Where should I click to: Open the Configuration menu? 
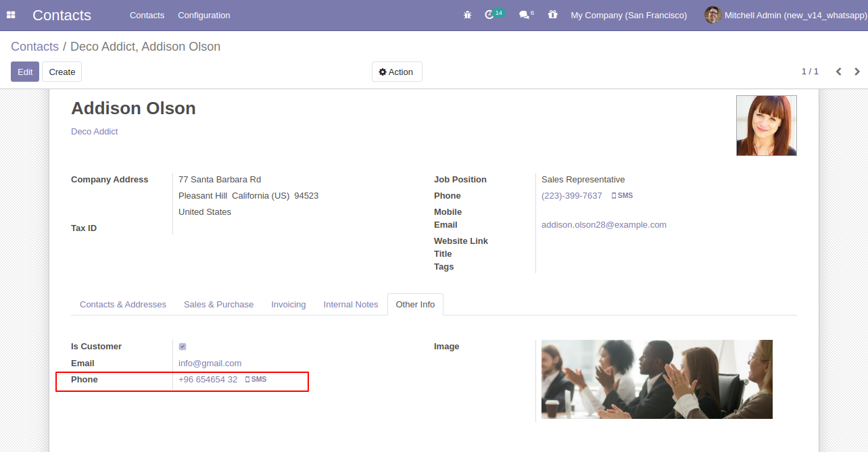click(x=204, y=15)
